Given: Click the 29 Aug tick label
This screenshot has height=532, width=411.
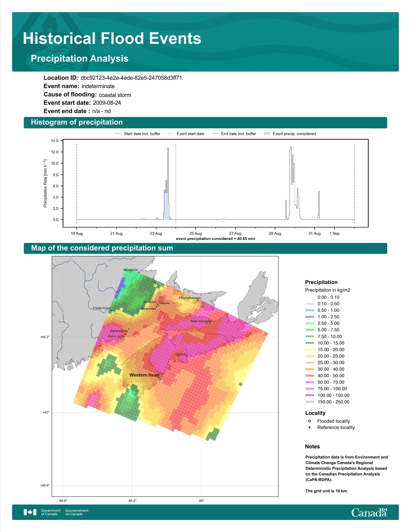Looking at the screenshot, I should tap(275, 233).
